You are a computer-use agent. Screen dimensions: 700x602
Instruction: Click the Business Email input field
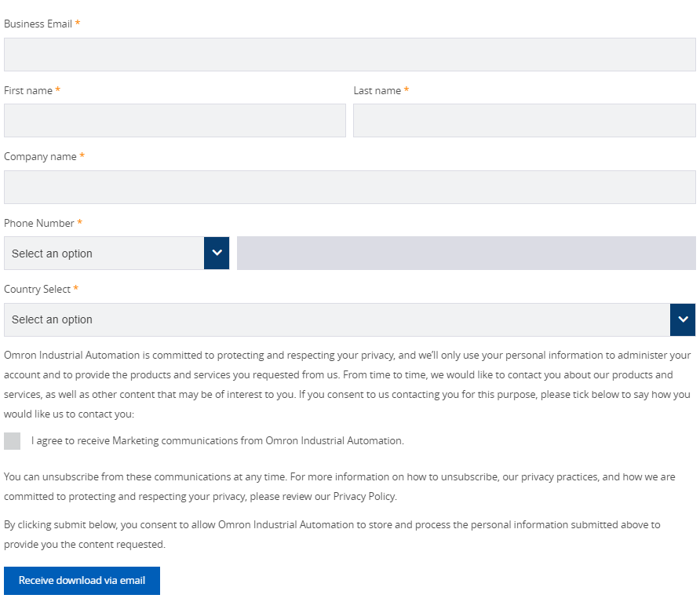pos(349,55)
